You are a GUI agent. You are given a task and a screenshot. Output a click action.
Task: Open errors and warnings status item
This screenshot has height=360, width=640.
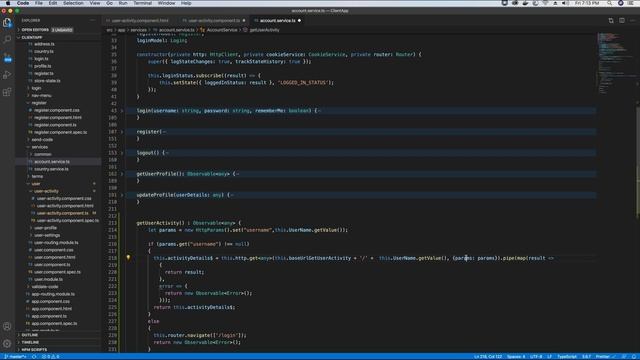tap(51, 357)
